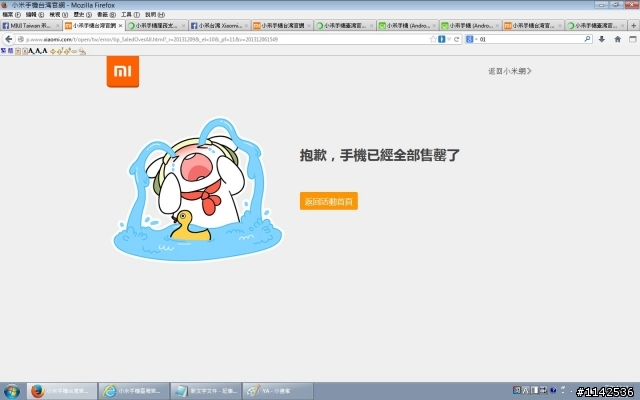Switch to the 小米台灣 Xiaomi Facebook tab
Screen dimensions: 640x400
coord(220,25)
